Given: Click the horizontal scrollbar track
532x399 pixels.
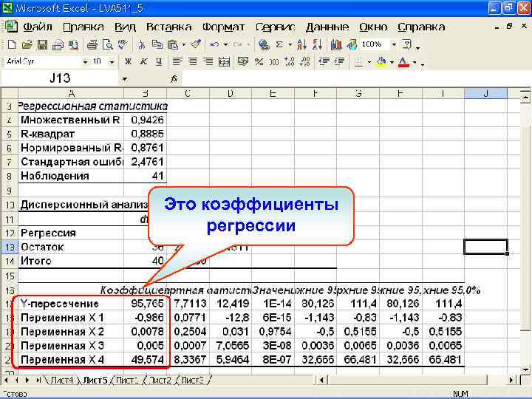Looking at the screenshot, I should [x=407, y=380].
